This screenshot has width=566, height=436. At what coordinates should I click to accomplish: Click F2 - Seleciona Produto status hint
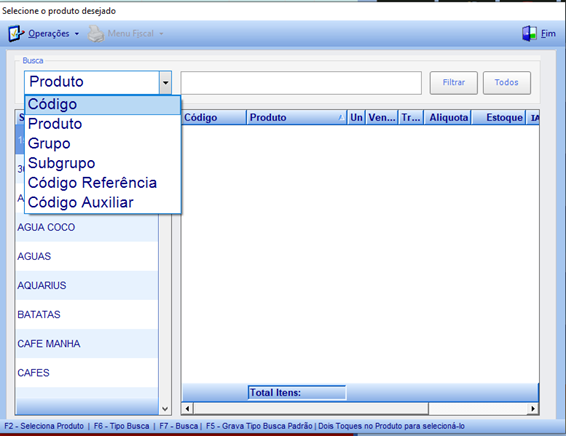tap(44, 426)
